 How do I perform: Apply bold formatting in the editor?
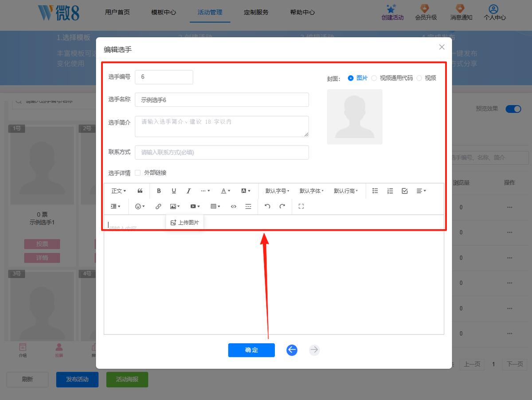159,191
